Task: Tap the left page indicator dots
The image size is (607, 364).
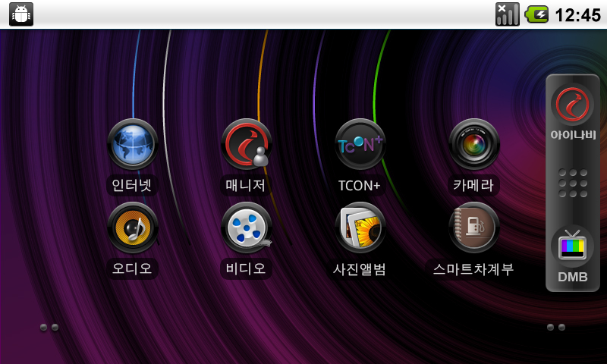Action: [x=49, y=328]
